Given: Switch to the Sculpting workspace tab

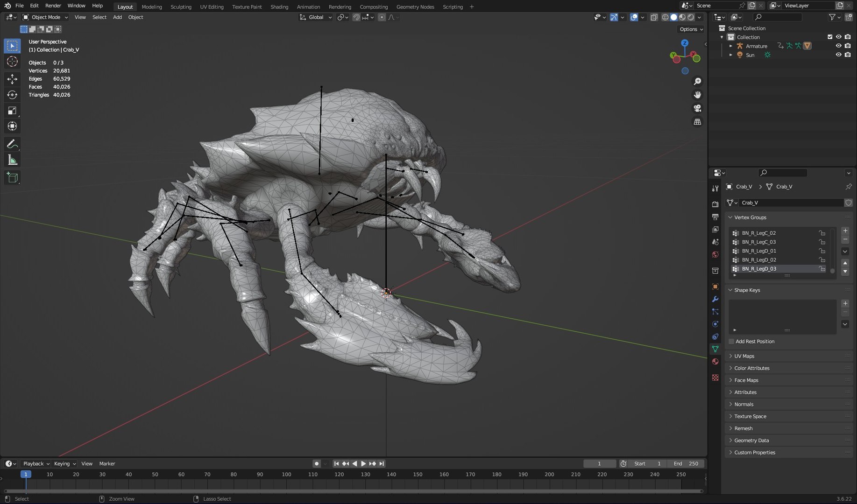Looking at the screenshot, I should 181,7.
